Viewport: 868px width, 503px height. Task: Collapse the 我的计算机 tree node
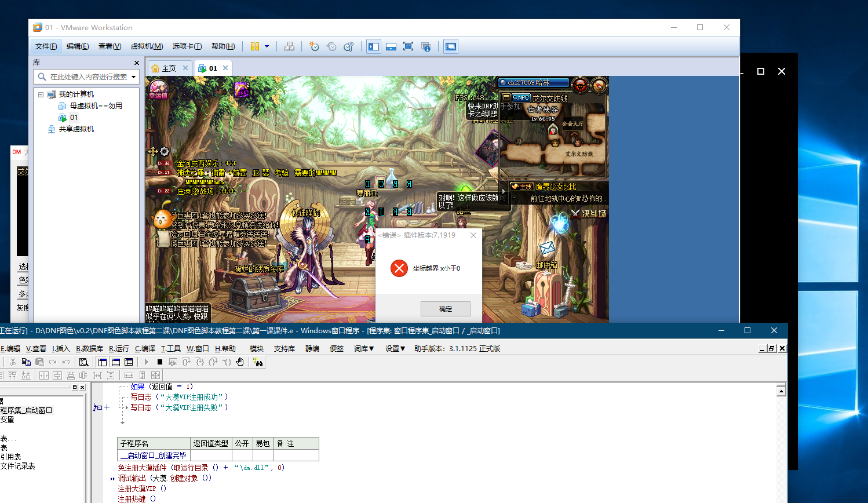pyautogui.click(x=41, y=94)
